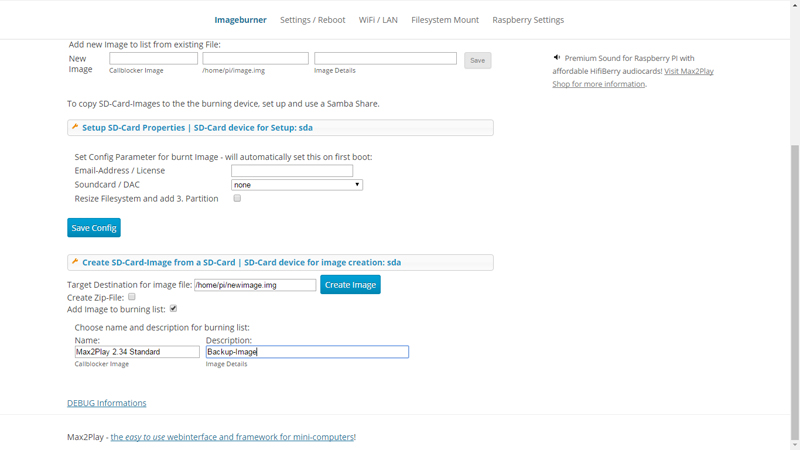
Task: Open the Soundcard / DAC dropdown
Action: (297, 185)
